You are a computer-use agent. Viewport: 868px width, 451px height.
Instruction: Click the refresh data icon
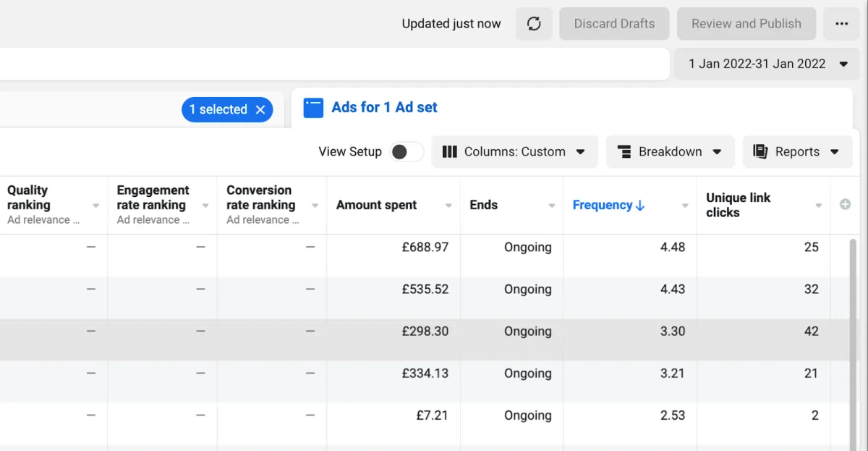tap(534, 24)
